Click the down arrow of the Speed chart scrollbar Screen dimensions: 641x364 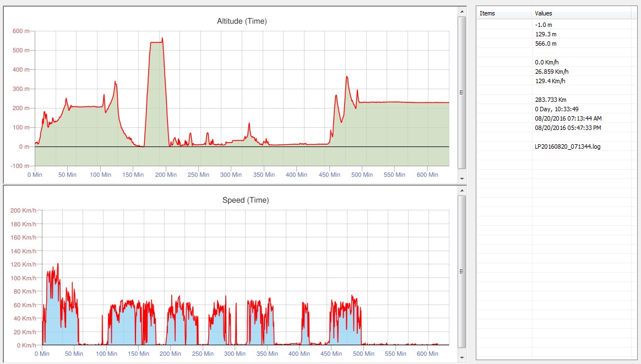point(462,357)
